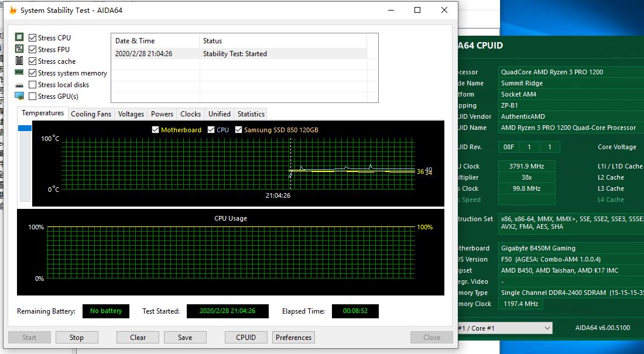Click the monitor icon beside Stress GPU(s)
This screenshot has width=644, height=354.
19,96
